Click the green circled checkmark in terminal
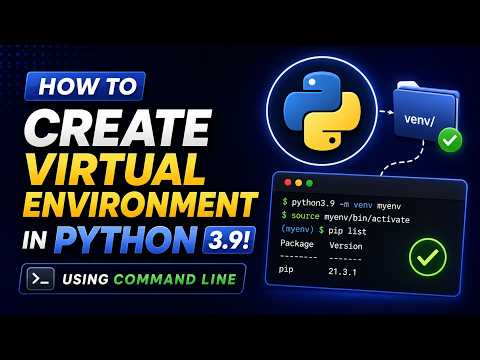The height and width of the screenshot is (360, 480). tap(428, 257)
